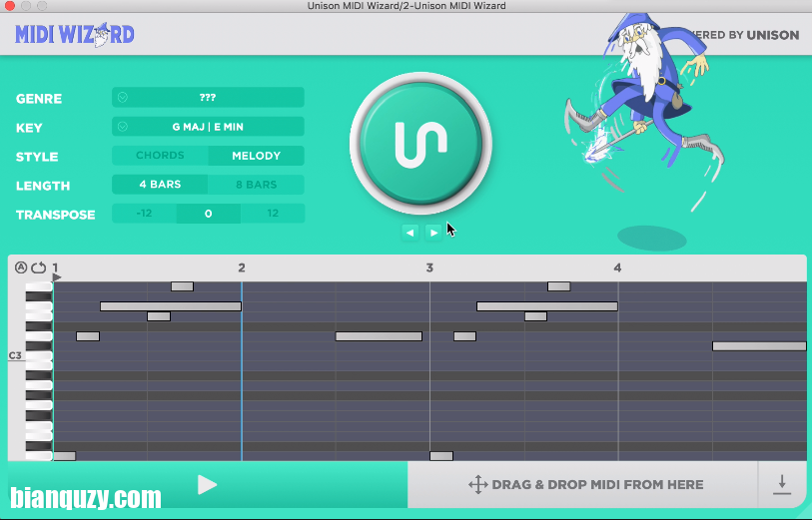Select the Chords style
The image size is (812, 520).
point(160,156)
